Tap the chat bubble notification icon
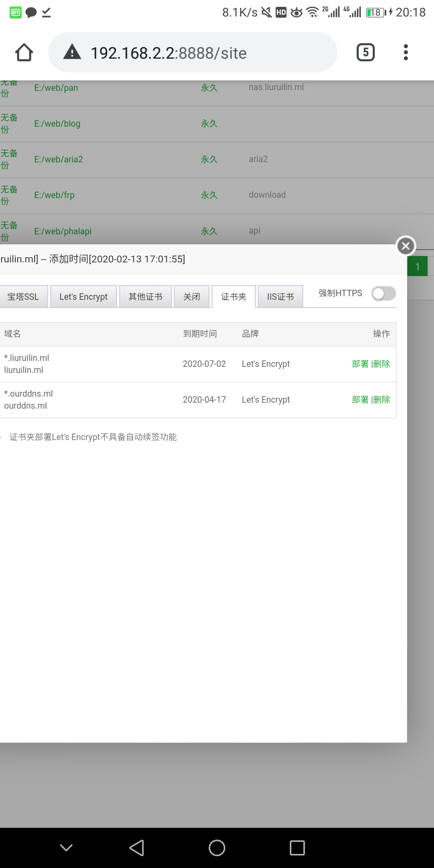 pyautogui.click(x=31, y=12)
